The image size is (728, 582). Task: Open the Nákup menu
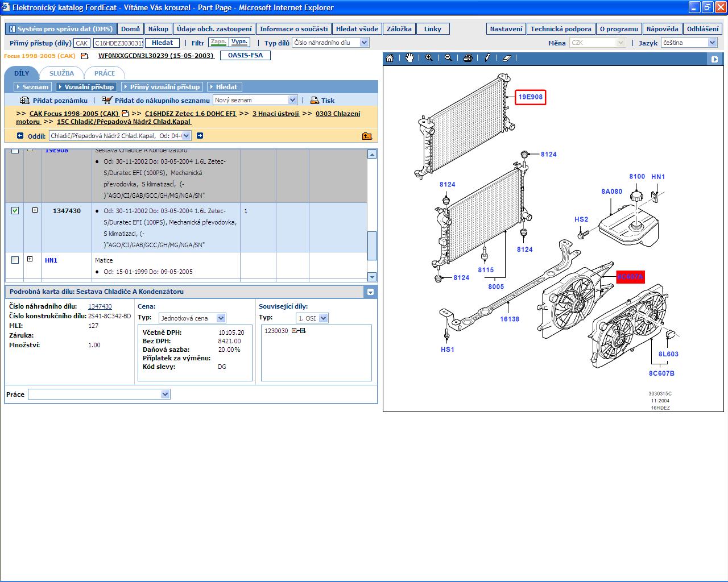158,29
